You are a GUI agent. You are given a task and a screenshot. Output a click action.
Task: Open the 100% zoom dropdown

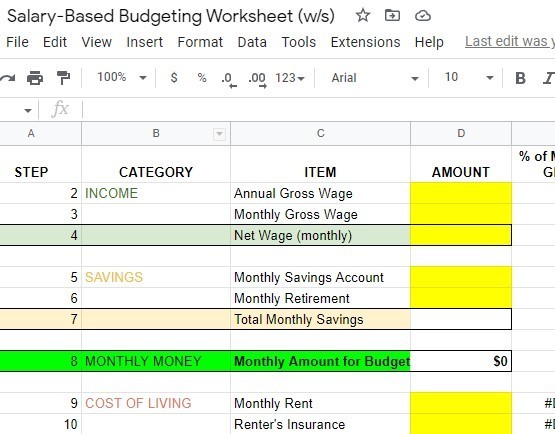[122, 78]
